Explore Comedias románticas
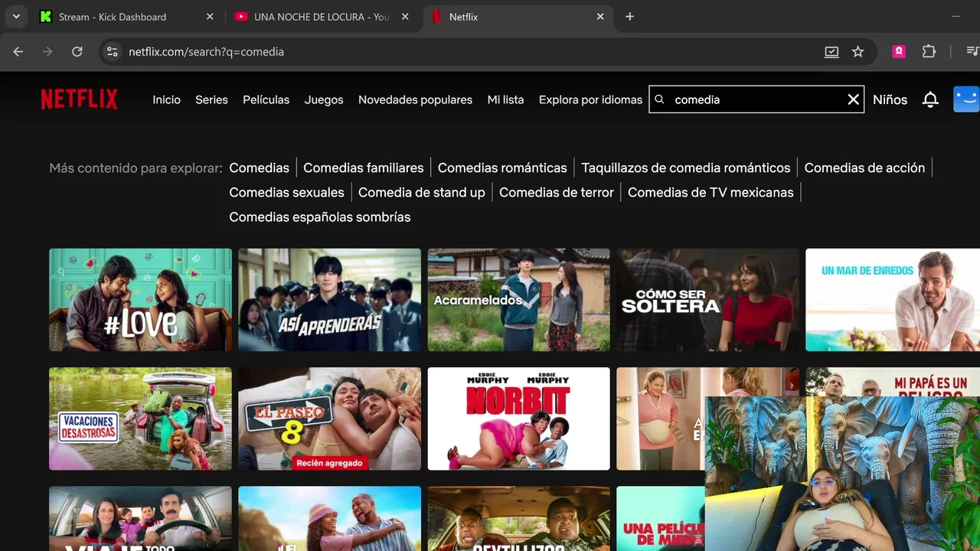Viewport: 980px width, 551px height. (502, 168)
